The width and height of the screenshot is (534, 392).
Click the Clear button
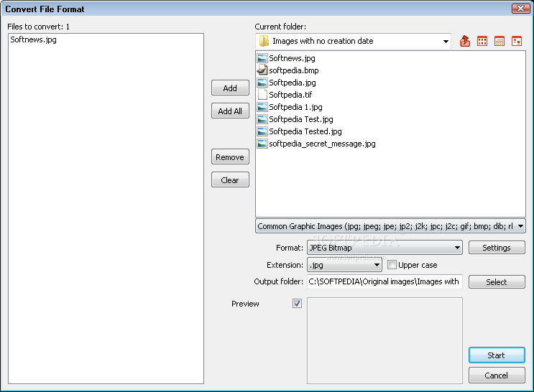[230, 180]
